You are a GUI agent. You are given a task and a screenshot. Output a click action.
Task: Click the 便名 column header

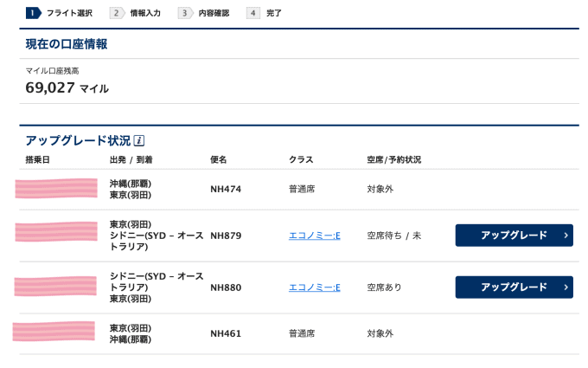pyautogui.click(x=218, y=159)
